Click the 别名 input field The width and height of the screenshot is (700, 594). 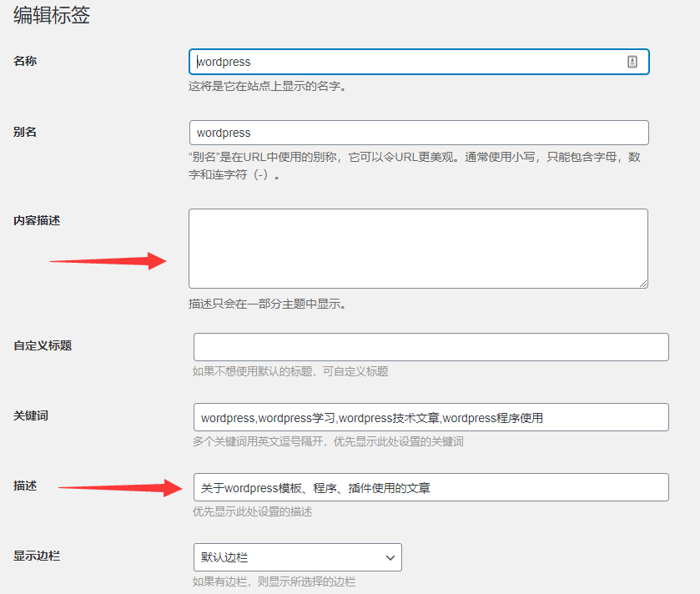coord(419,133)
